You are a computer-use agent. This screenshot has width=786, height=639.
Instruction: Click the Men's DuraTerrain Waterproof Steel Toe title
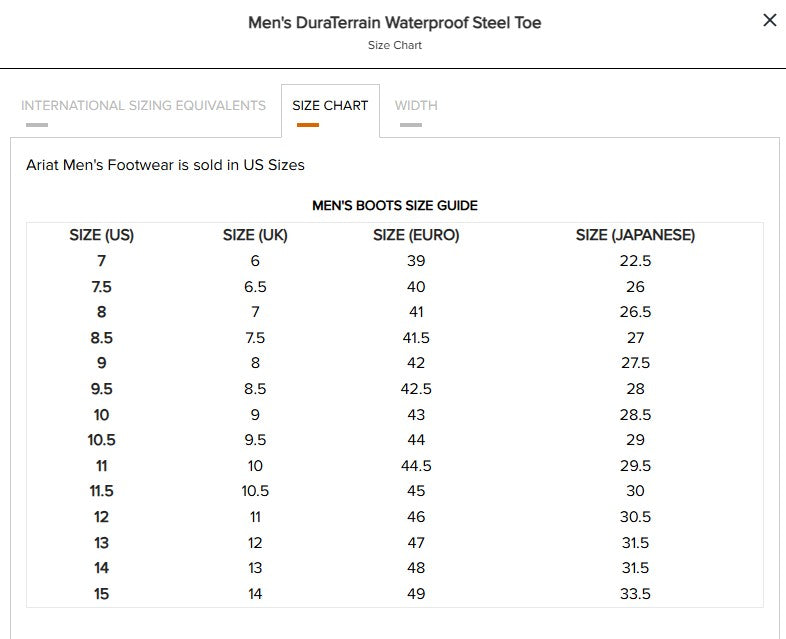395,22
